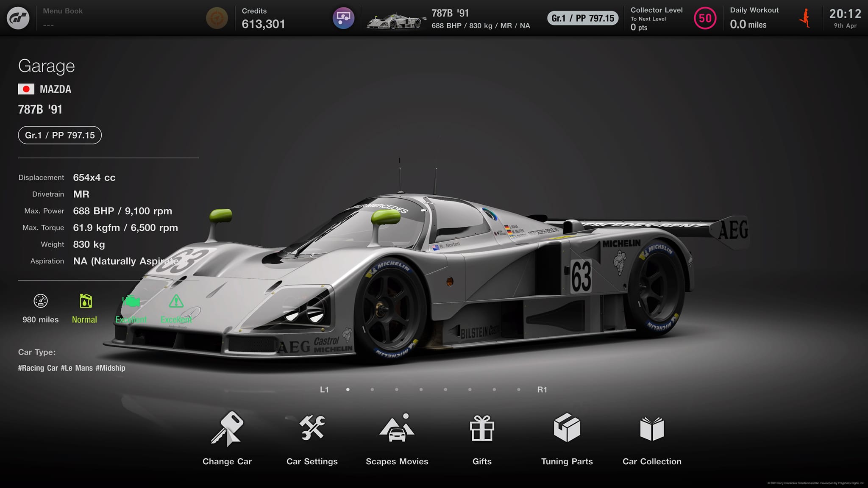This screenshot has width=868, height=488.
Task: Click the garage Gr.1 / PP 797.15 pill
Action: (x=60, y=135)
